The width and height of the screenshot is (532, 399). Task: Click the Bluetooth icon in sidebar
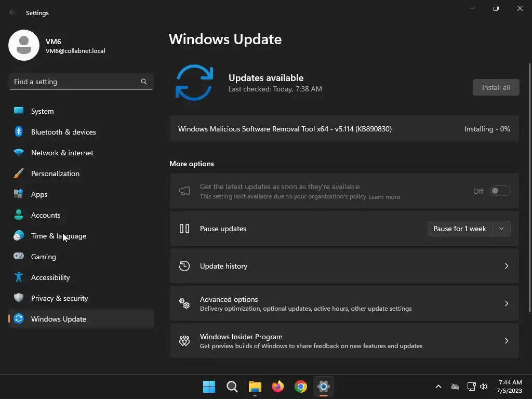19,131
